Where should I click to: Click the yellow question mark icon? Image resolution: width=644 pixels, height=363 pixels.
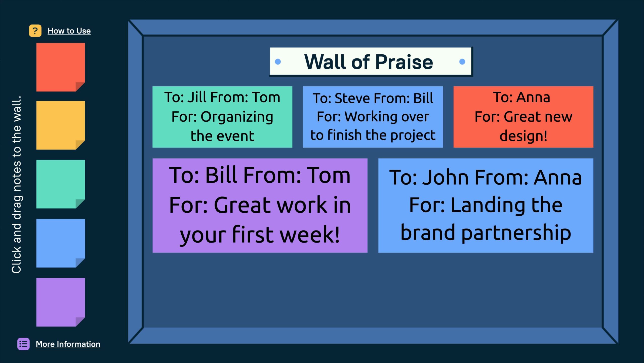click(35, 31)
